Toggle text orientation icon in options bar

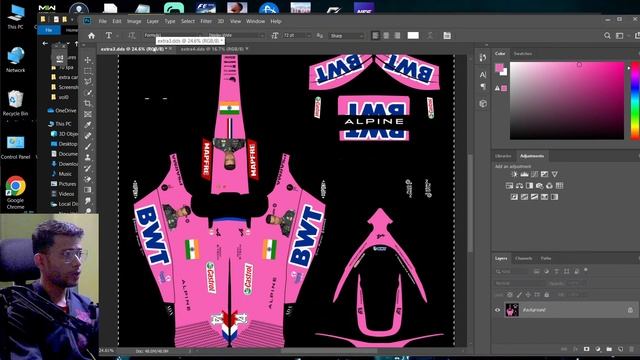coord(132,36)
